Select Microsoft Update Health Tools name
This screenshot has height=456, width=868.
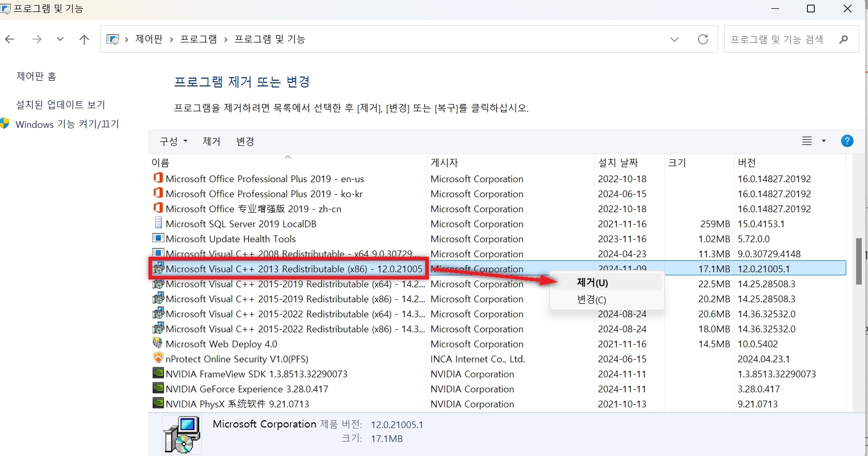(x=231, y=239)
